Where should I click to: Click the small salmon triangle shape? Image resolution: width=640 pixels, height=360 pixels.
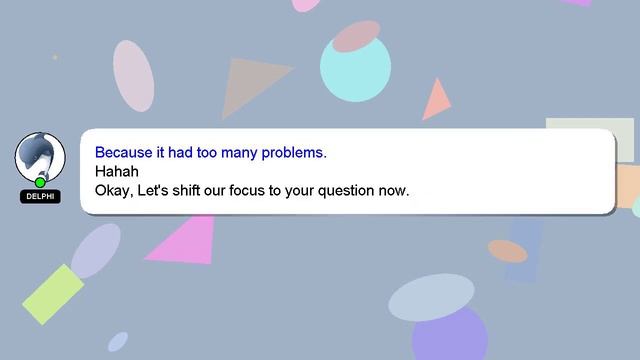click(436, 100)
